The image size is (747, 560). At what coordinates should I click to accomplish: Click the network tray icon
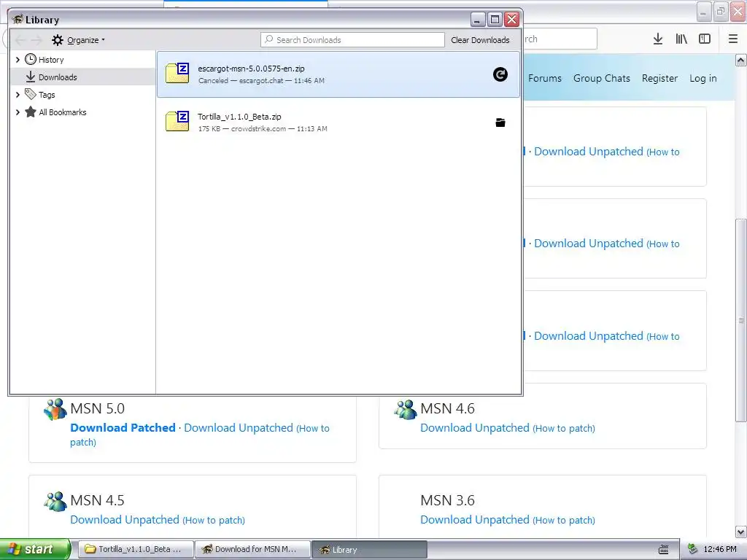pos(693,549)
